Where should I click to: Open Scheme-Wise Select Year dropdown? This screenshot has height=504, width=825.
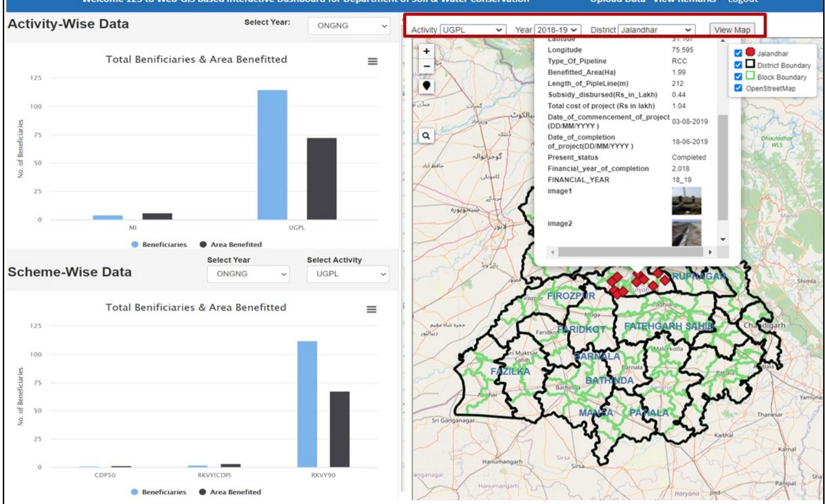pyautogui.click(x=248, y=274)
